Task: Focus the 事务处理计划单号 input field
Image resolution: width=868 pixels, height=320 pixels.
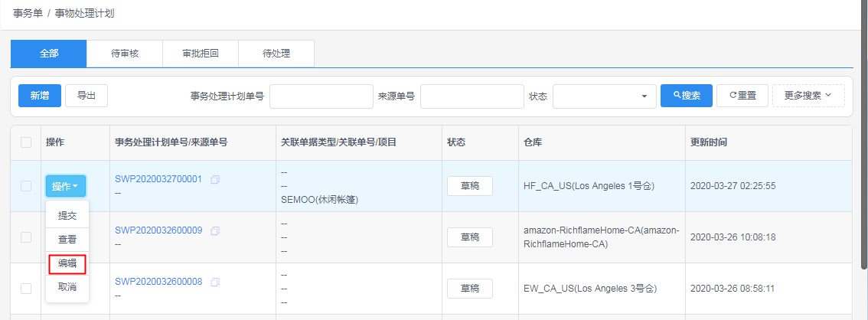Action: coord(321,96)
